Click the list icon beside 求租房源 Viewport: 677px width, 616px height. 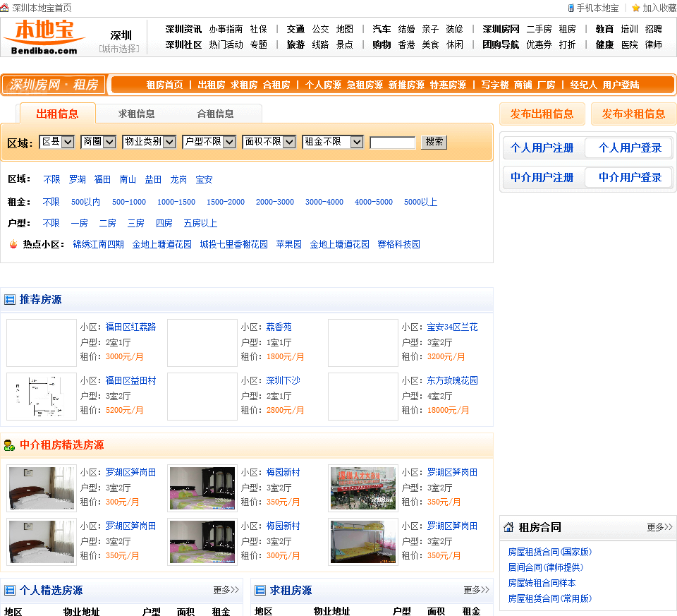click(x=260, y=590)
